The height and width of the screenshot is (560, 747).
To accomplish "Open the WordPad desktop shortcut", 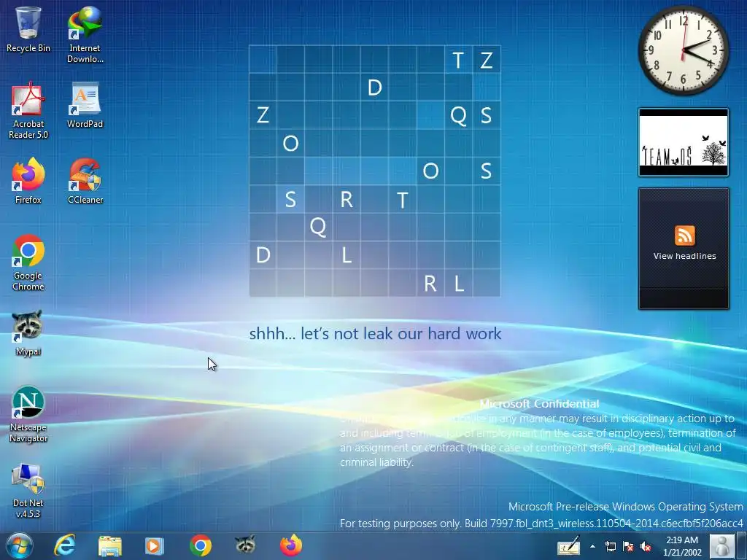I will point(85,106).
